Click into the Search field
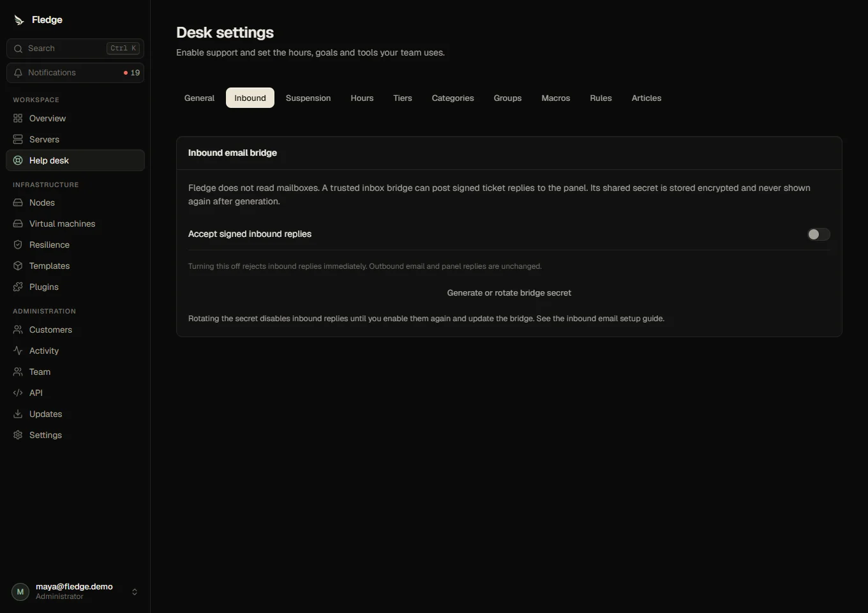The width and height of the screenshot is (868, 613). (75, 49)
